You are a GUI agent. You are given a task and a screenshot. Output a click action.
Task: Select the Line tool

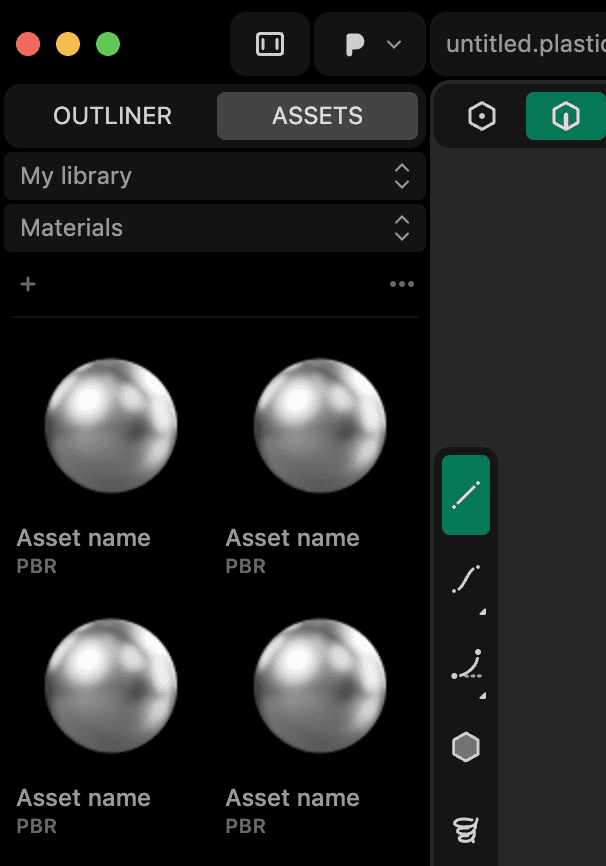[x=465, y=495]
